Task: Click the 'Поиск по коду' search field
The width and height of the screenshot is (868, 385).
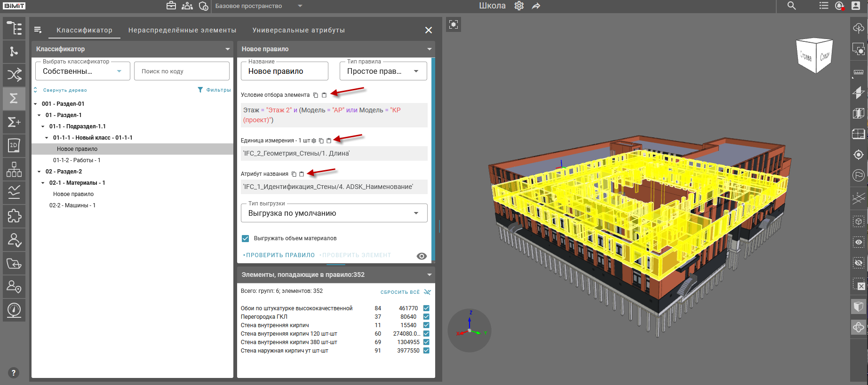Action: (182, 71)
